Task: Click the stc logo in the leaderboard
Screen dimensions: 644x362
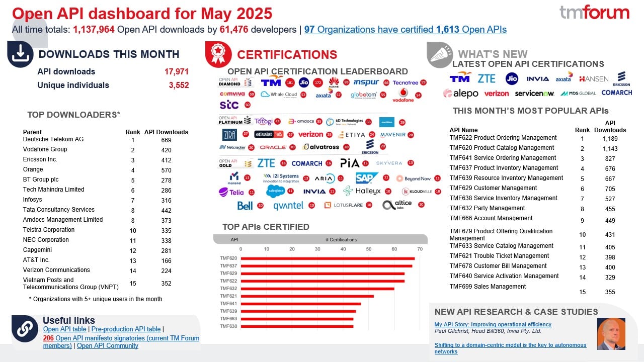Action: (229, 105)
